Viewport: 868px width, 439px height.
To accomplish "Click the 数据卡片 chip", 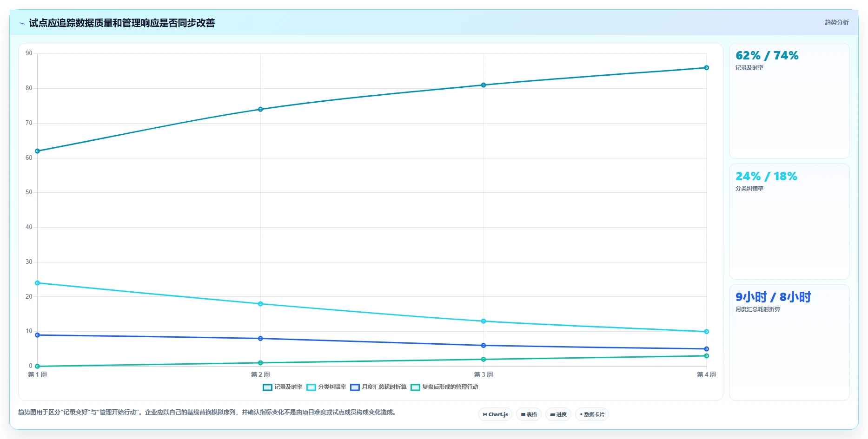I will click(592, 414).
